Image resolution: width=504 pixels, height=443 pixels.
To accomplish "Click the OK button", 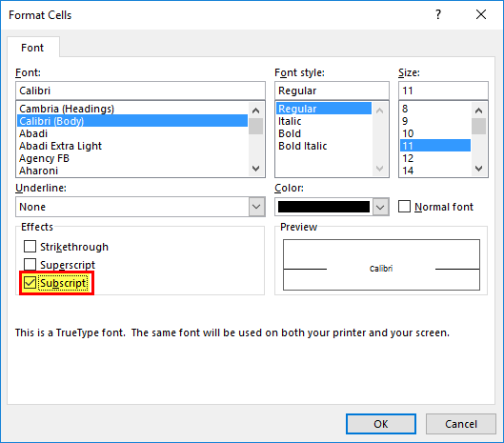I will (x=381, y=424).
